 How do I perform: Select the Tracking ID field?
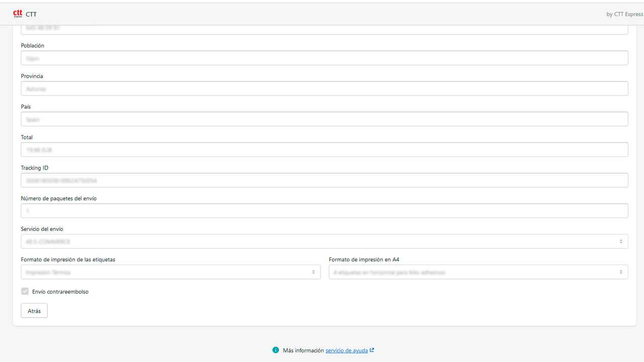[x=324, y=180]
